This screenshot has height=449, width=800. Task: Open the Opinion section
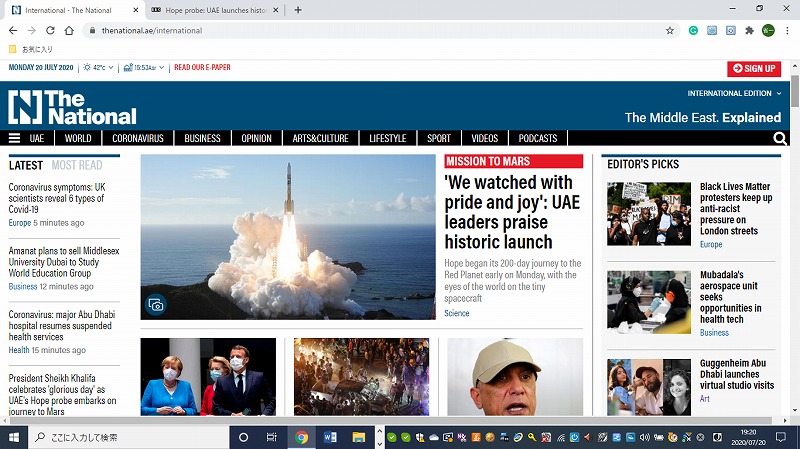256,138
